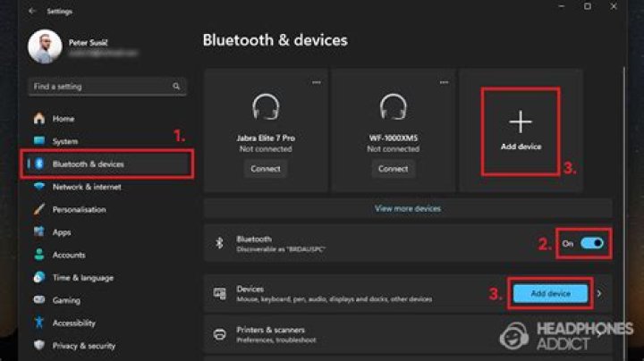
Task: Turn off the Bluetooth toggle switch
Action: coord(592,242)
